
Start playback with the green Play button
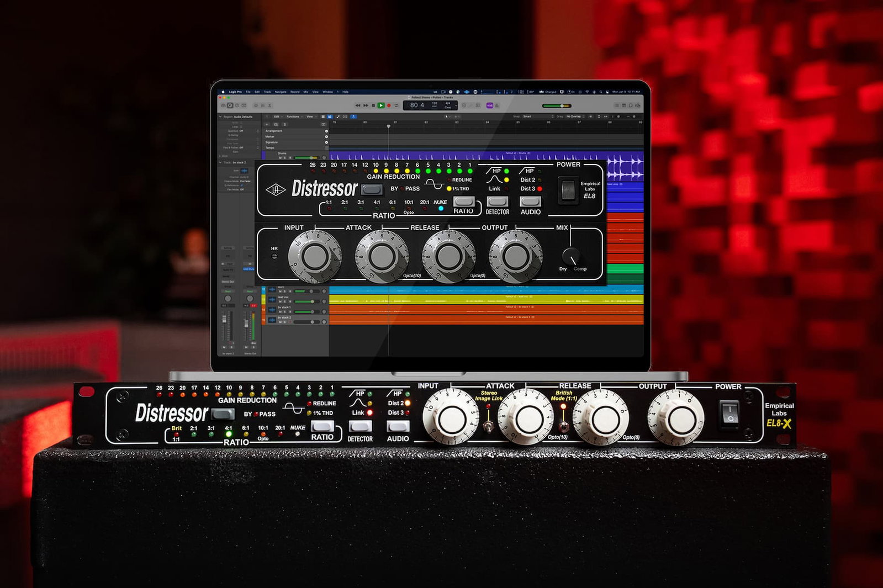[x=381, y=105]
